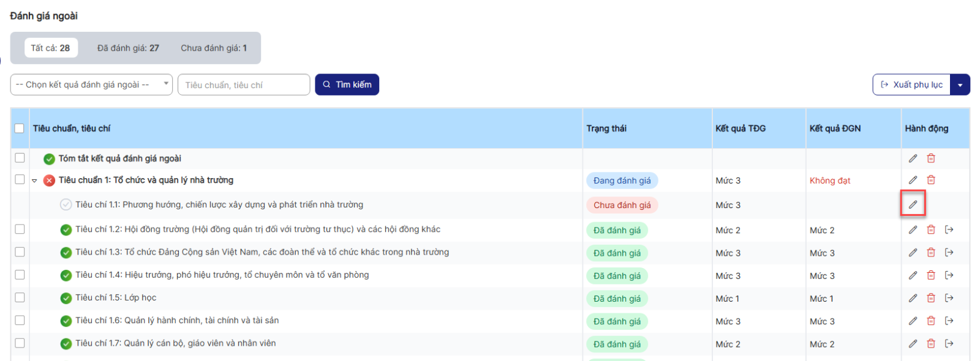This screenshot has width=980, height=361.
Task: Switch to the Đã đánh giá: 27 tab
Action: click(x=128, y=48)
